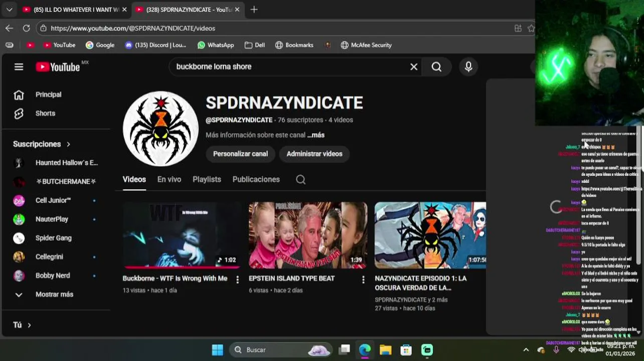This screenshot has height=361, width=644.
Task: Open the Dell bookmarks folder
Action: tap(254, 45)
